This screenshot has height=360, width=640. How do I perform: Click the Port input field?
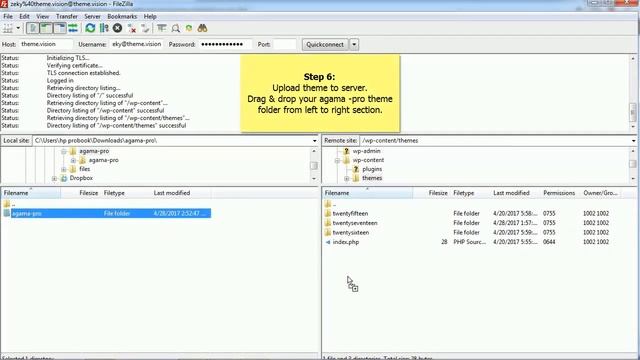coord(284,44)
